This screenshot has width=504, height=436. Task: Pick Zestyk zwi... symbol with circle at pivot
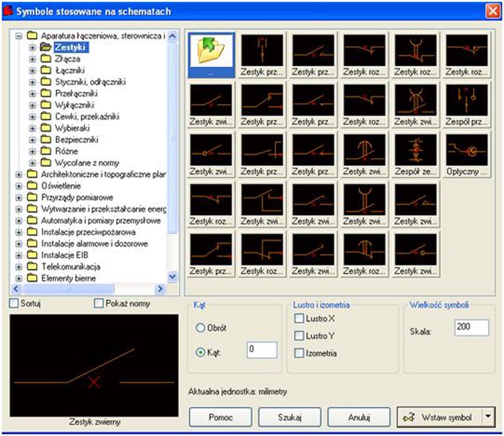point(211,154)
